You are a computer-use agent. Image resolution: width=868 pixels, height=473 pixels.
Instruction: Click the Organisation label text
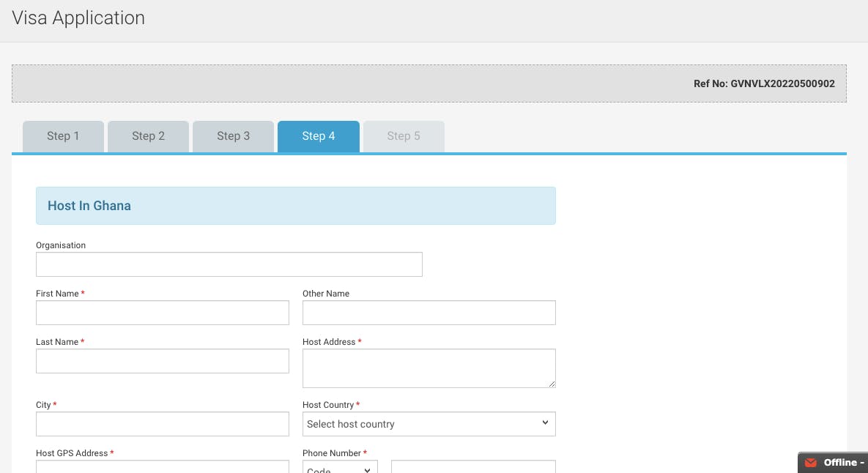[x=61, y=245]
